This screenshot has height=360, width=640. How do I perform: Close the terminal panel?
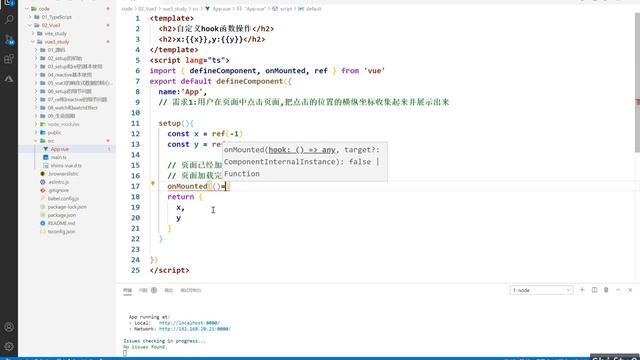(630, 290)
